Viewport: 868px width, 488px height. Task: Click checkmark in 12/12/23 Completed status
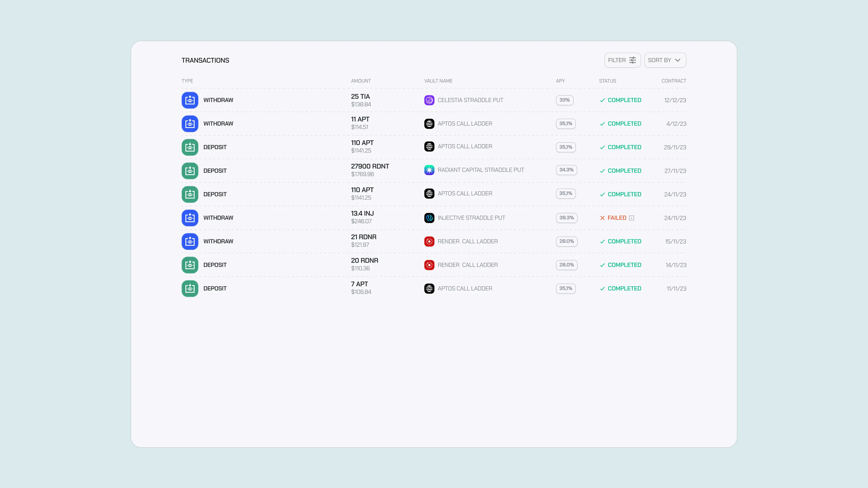coord(602,100)
